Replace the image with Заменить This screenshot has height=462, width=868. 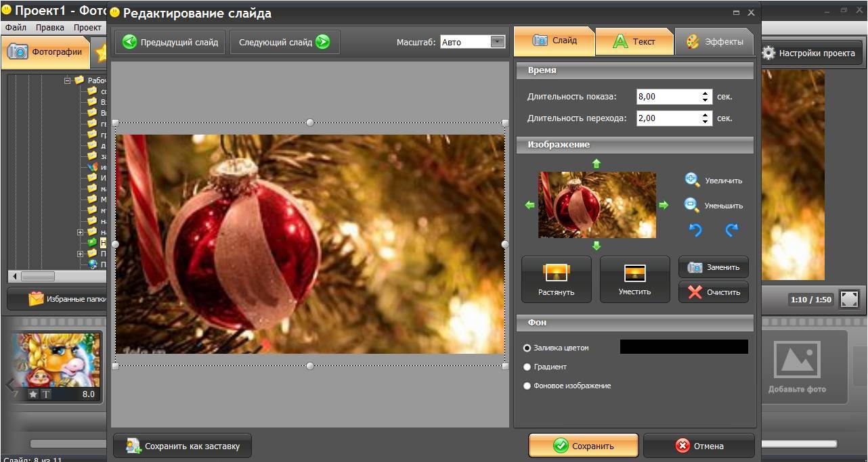point(714,267)
